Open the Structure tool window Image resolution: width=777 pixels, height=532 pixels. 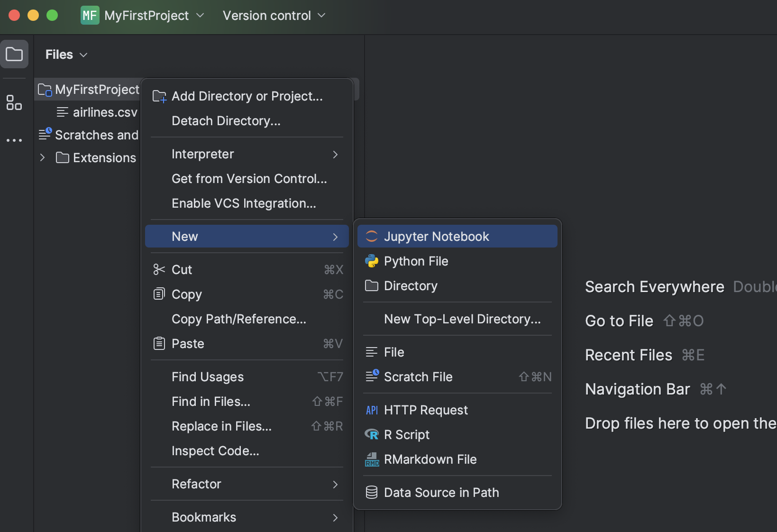pyautogui.click(x=14, y=102)
